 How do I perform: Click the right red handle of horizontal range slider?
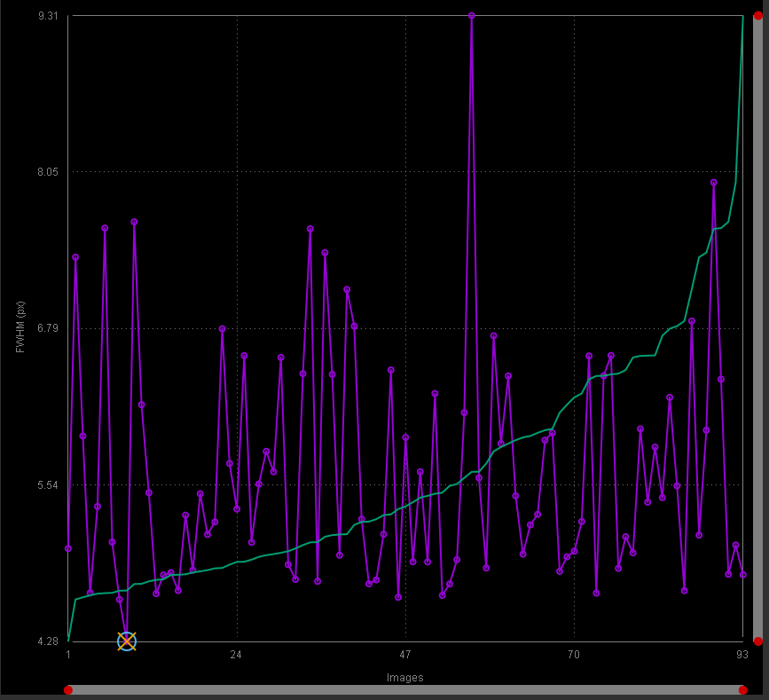743,690
